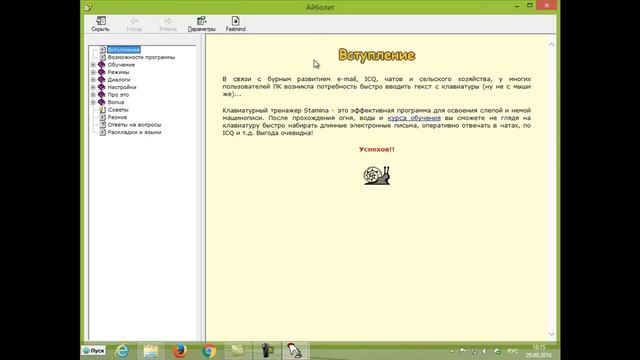640x360 pixels.
Task: Open the Параметры toolbar menu
Action: tap(201, 24)
